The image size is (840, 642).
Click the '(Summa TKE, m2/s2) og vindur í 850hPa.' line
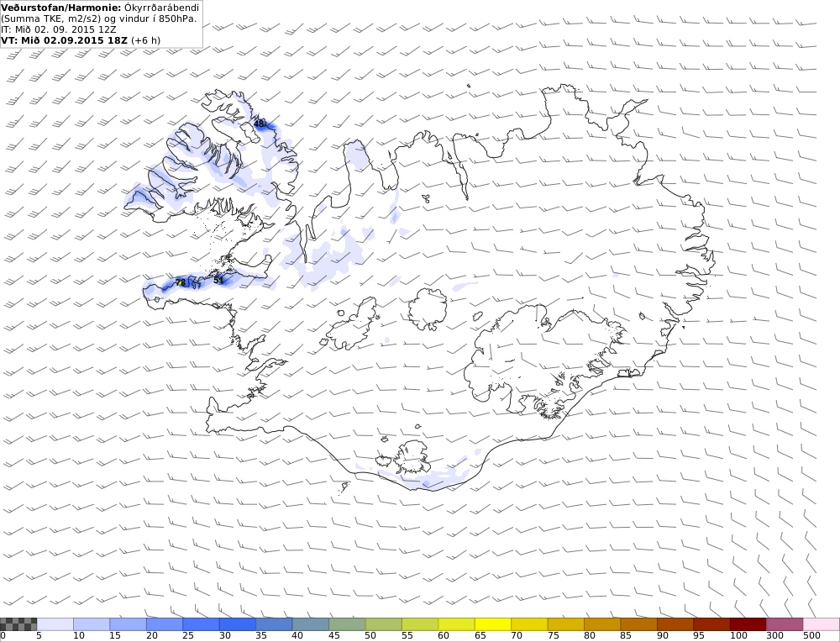[99, 18]
